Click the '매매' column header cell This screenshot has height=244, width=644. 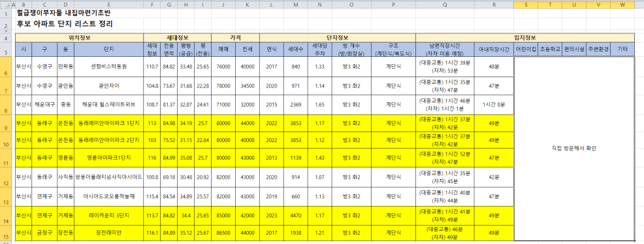coord(223,49)
